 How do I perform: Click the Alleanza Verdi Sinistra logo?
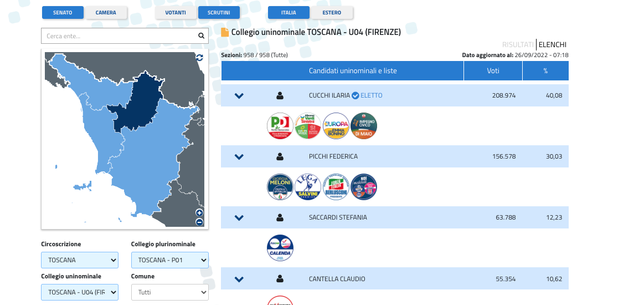(308, 126)
